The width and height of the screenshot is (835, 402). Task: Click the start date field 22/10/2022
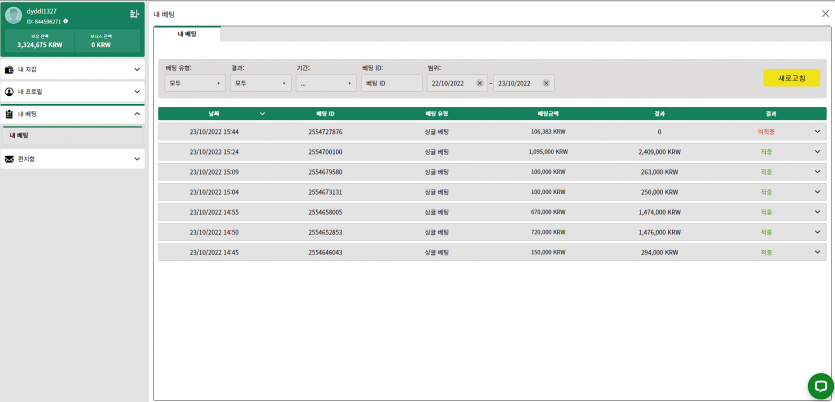click(457, 83)
